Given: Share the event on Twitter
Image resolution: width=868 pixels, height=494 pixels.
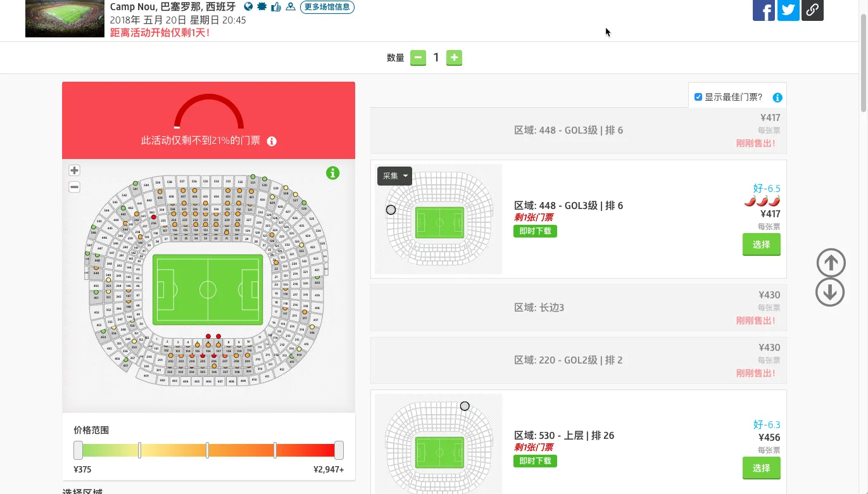Looking at the screenshot, I should click(788, 9).
